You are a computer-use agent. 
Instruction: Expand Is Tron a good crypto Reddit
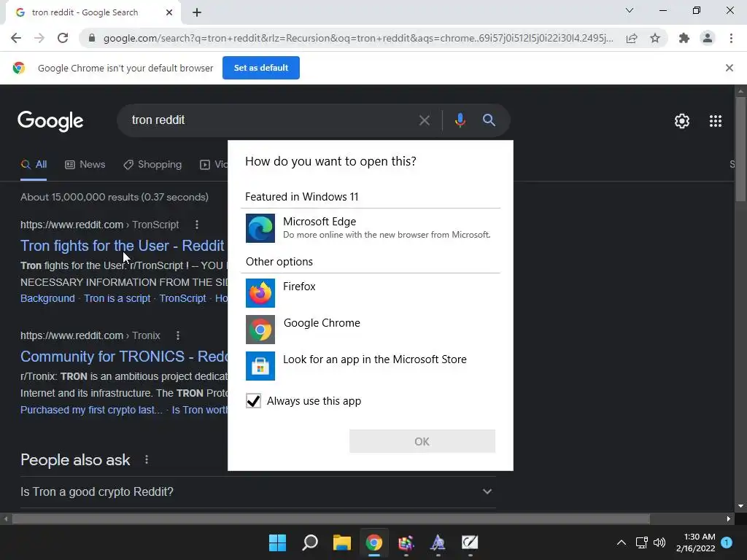[x=258, y=491]
